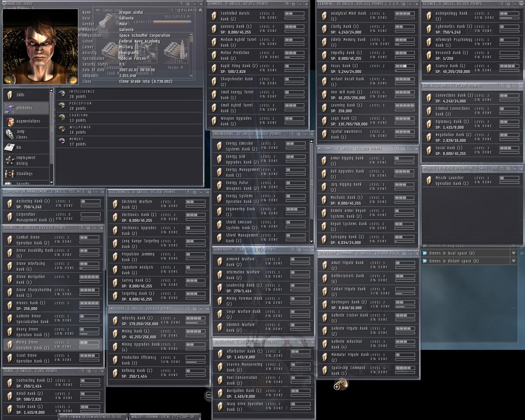Click the round minus icon beside the Navigation window
This screenshot has height=420, width=525.
click(x=209, y=395)
